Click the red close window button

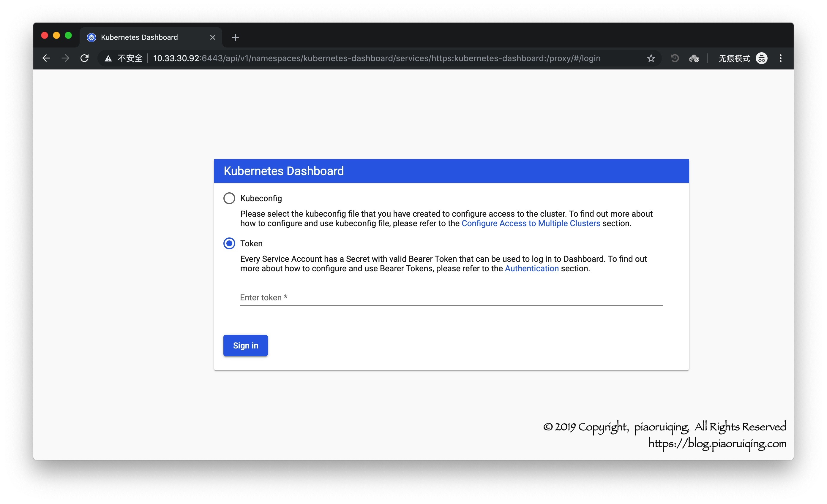tap(44, 35)
